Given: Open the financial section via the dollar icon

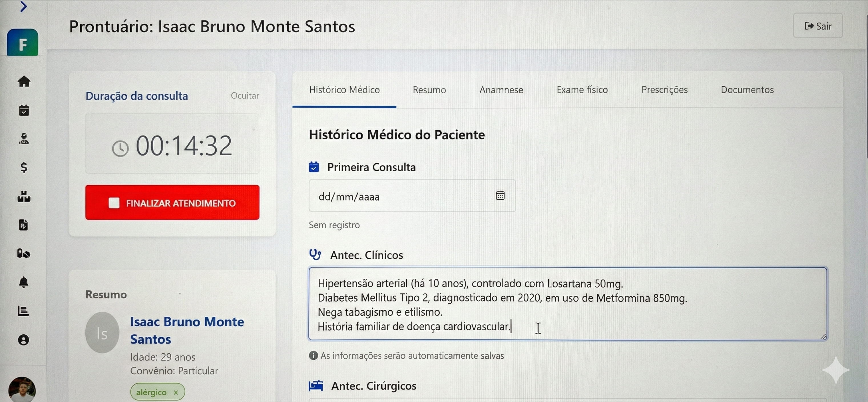Looking at the screenshot, I should 24,168.
